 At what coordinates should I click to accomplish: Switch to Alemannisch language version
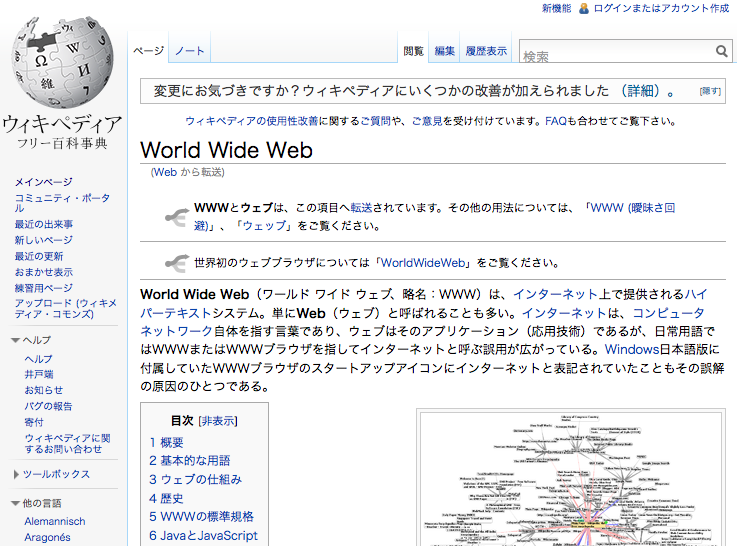pyautogui.click(x=55, y=522)
